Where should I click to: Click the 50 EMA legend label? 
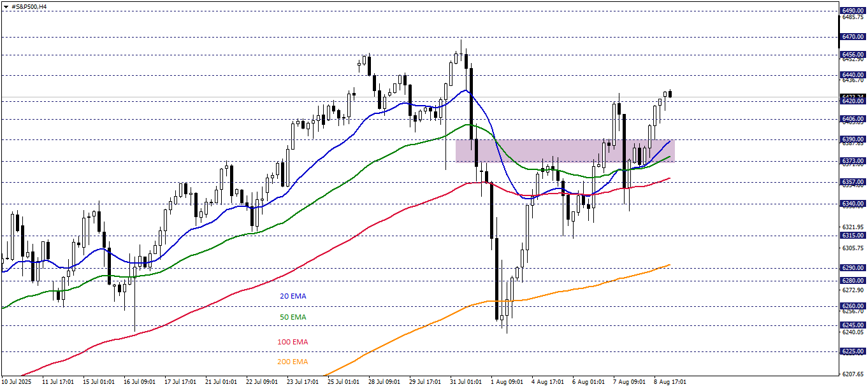(293, 317)
